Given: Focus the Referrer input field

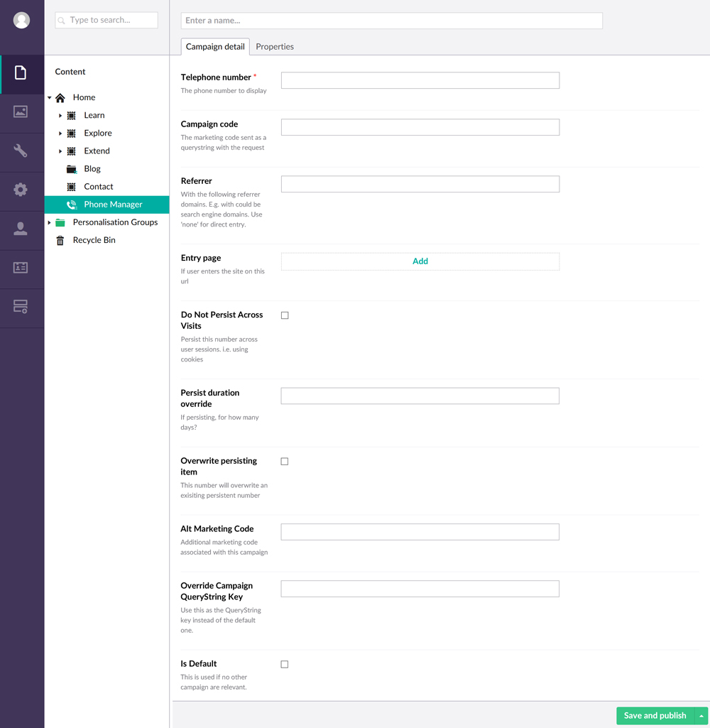Looking at the screenshot, I should click(420, 184).
